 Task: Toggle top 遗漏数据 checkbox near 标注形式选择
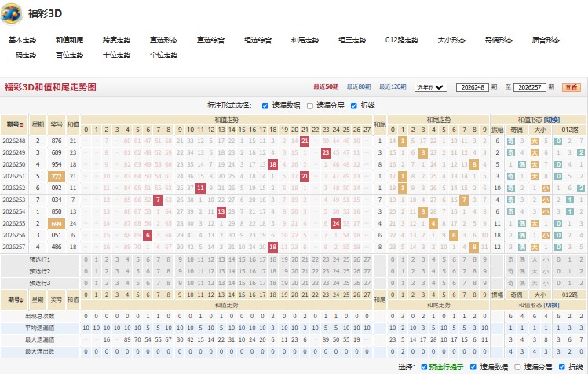click(x=265, y=106)
